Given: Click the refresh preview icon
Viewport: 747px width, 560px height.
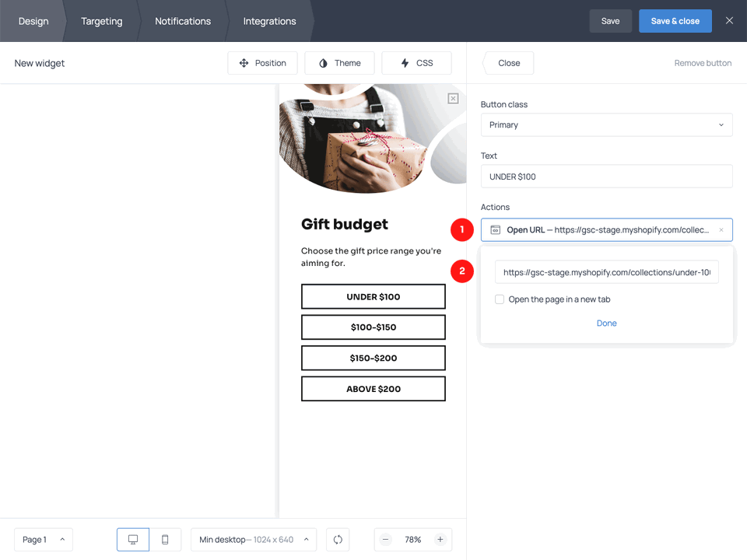Looking at the screenshot, I should (338, 539).
